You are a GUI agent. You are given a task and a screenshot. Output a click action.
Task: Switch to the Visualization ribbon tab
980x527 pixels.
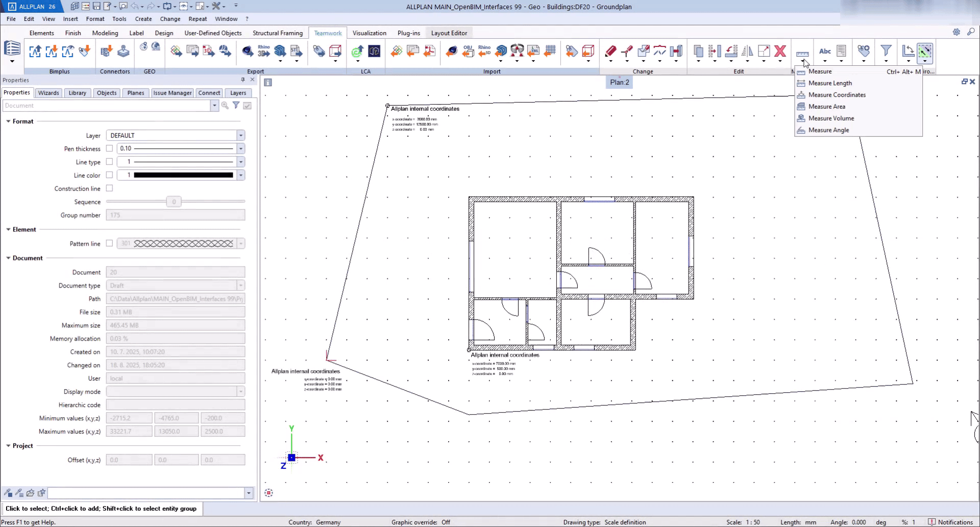click(x=369, y=33)
